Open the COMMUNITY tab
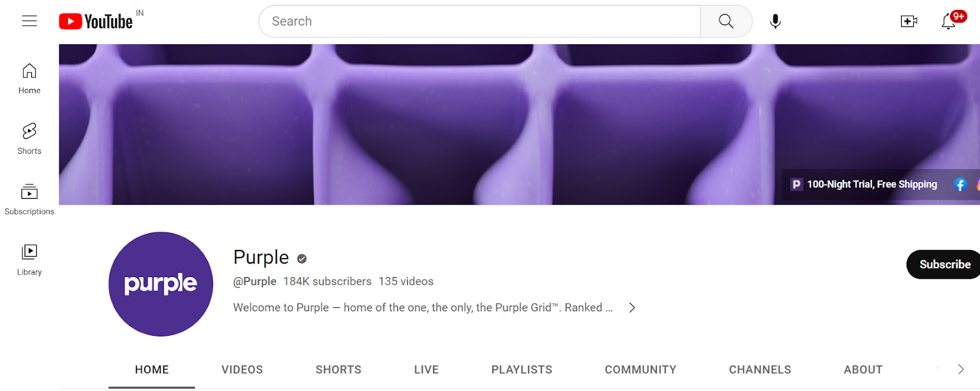 click(x=641, y=370)
